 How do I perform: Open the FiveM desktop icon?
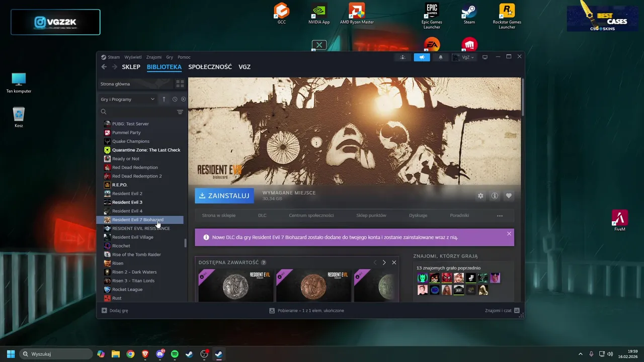click(620, 220)
